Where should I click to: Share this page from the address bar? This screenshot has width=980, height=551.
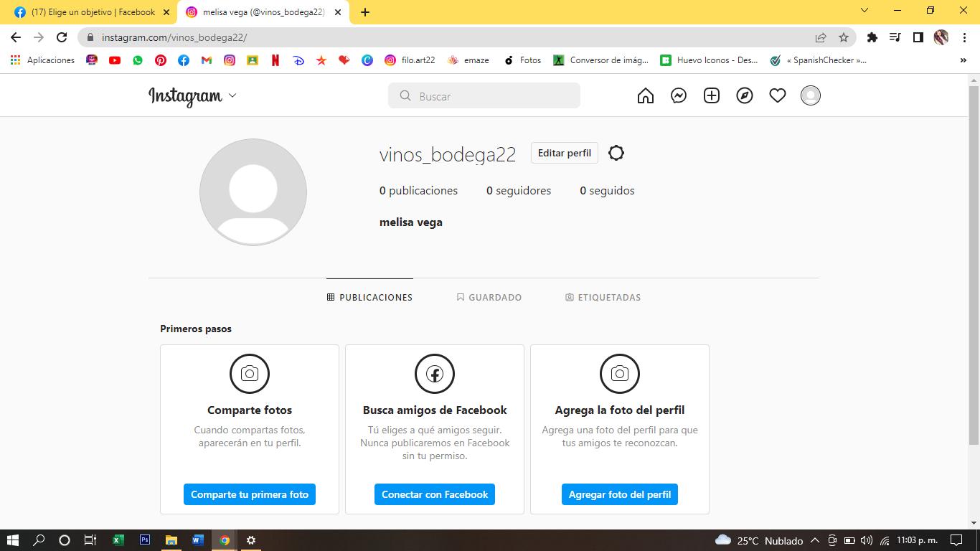[x=821, y=37]
